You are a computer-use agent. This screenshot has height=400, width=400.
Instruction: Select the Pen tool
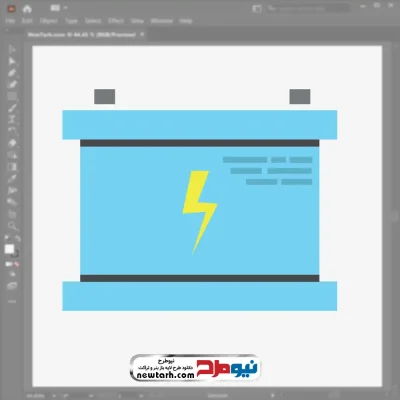pyautogui.click(x=12, y=73)
